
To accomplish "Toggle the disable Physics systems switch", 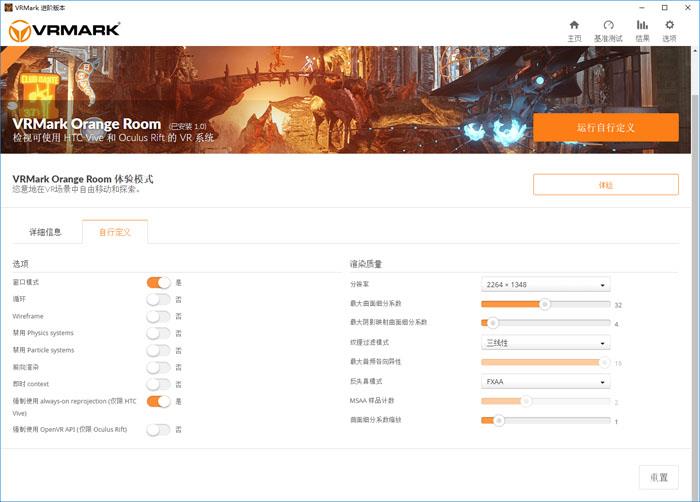I will 158,333.
